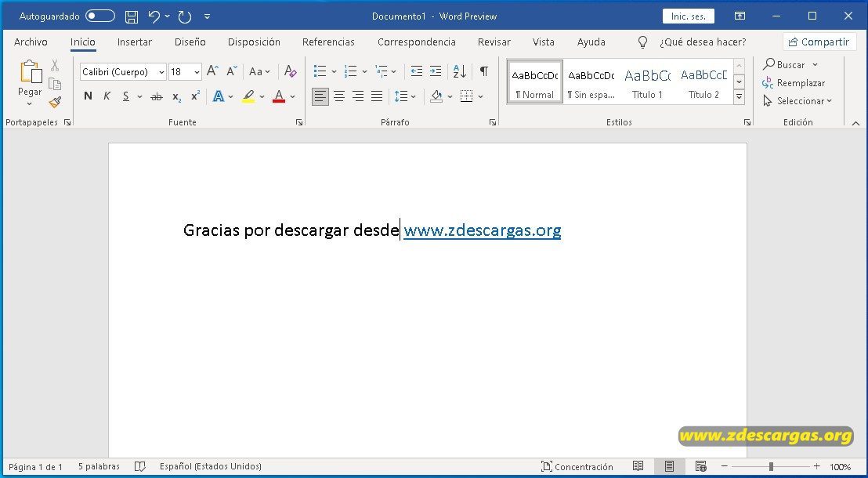Expand the styles gallery
The height and width of the screenshot is (478, 868).
point(739,97)
